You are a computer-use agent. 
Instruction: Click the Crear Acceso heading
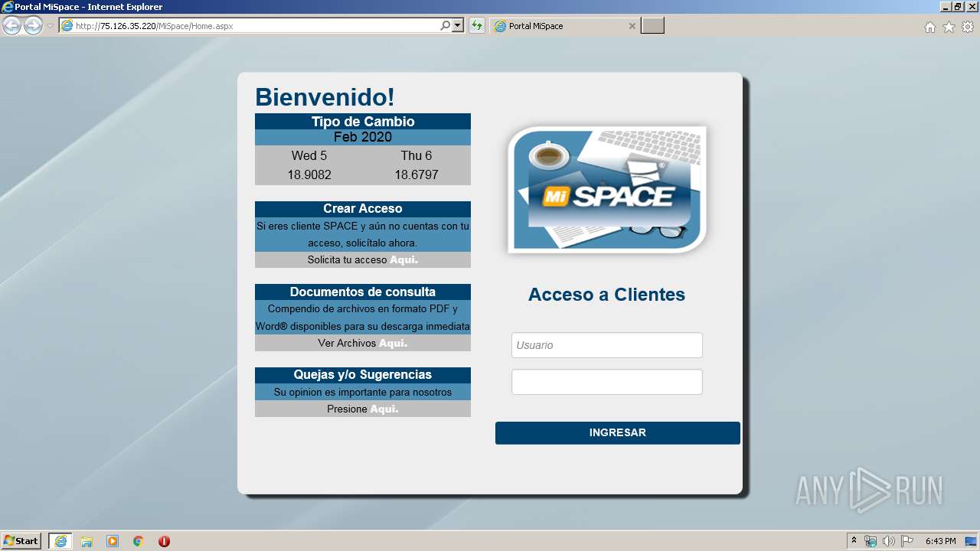click(x=363, y=209)
